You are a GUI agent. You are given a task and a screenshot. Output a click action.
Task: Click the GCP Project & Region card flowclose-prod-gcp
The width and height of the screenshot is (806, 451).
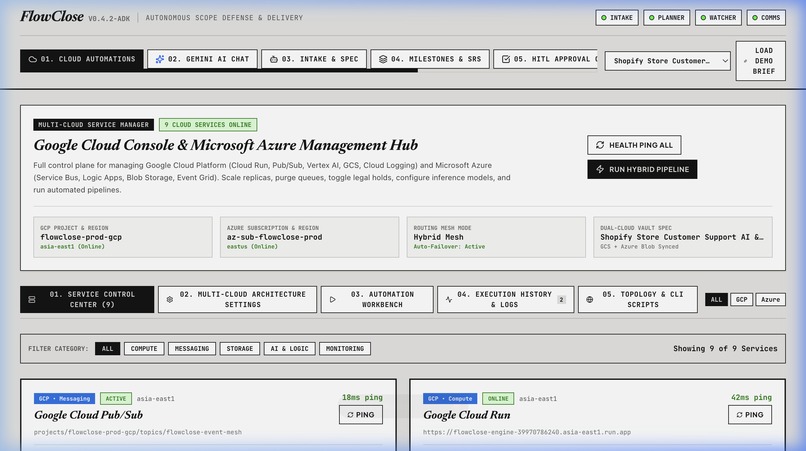123,237
